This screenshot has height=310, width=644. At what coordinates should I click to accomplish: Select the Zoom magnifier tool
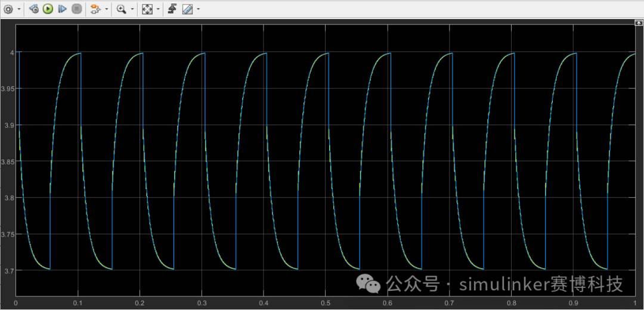coord(121,8)
